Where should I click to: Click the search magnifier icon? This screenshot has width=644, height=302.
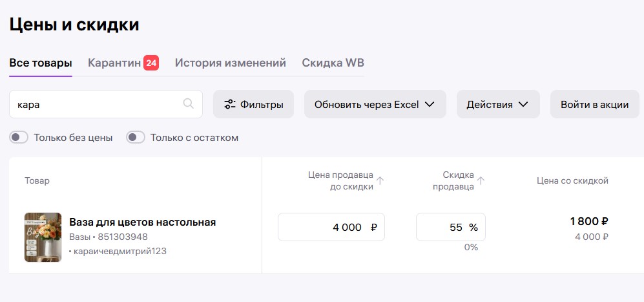[x=189, y=103]
